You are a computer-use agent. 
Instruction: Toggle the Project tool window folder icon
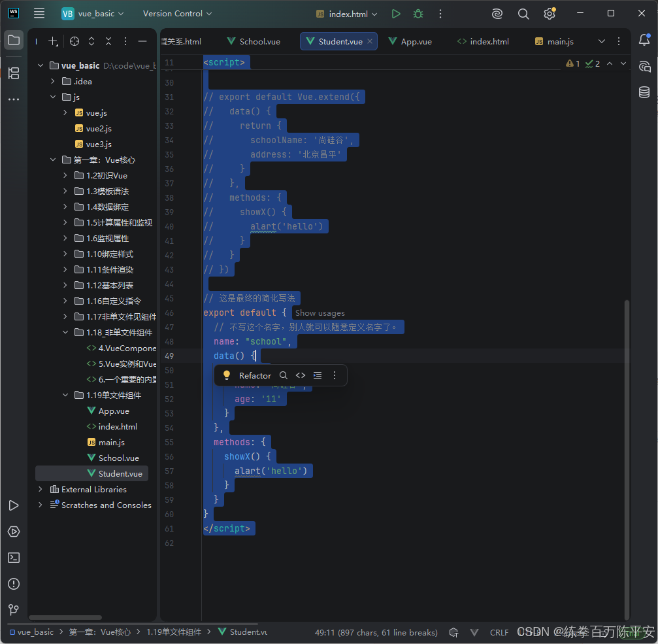[x=14, y=41]
